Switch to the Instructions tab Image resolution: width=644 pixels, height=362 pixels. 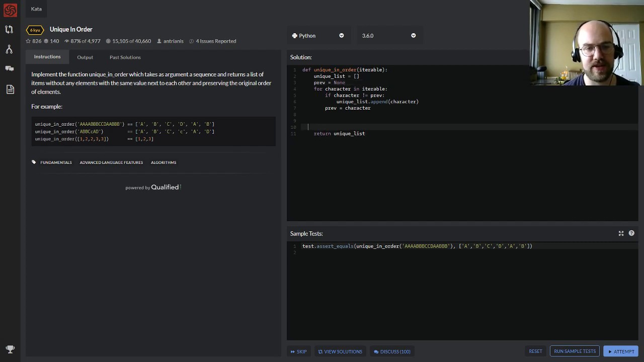click(x=47, y=57)
